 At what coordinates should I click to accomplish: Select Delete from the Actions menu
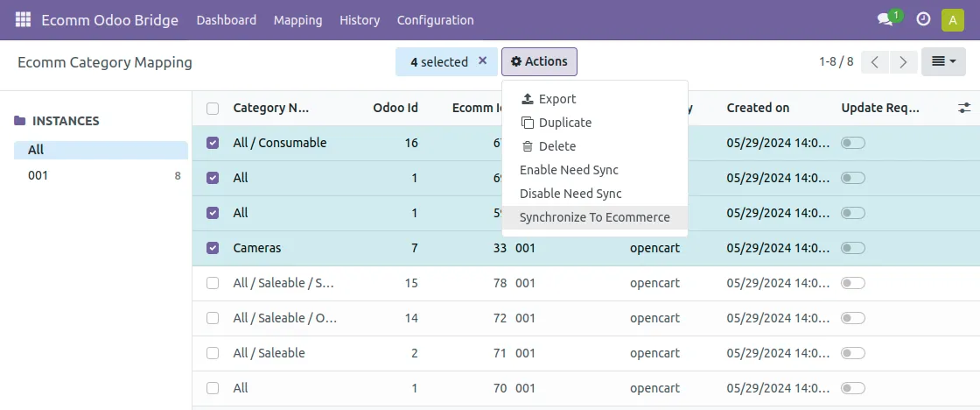pos(556,146)
